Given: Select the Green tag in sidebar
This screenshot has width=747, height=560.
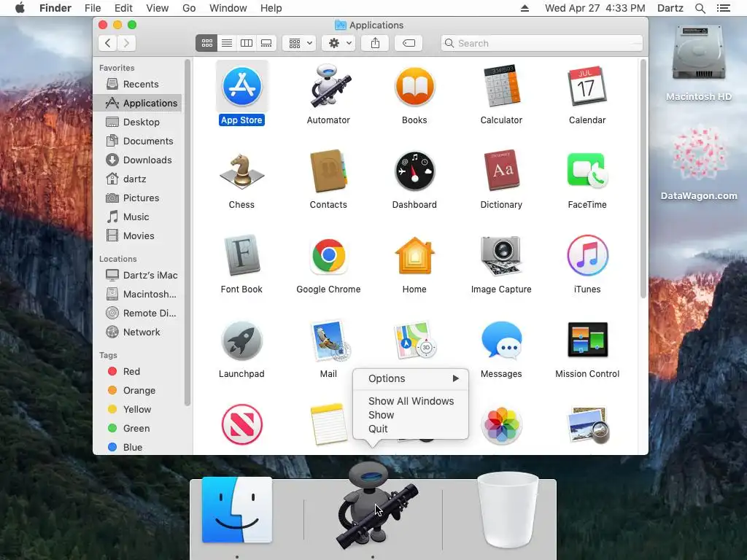Looking at the screenshot, I should click(x=137, y=428).
